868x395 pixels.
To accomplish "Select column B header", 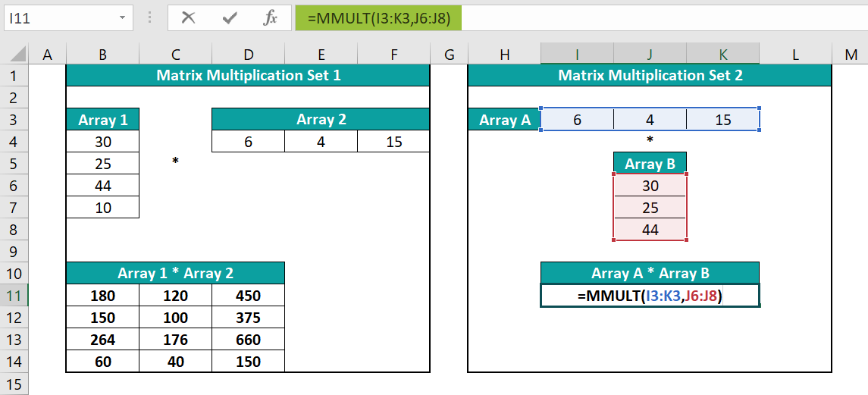I will (102, 55).
